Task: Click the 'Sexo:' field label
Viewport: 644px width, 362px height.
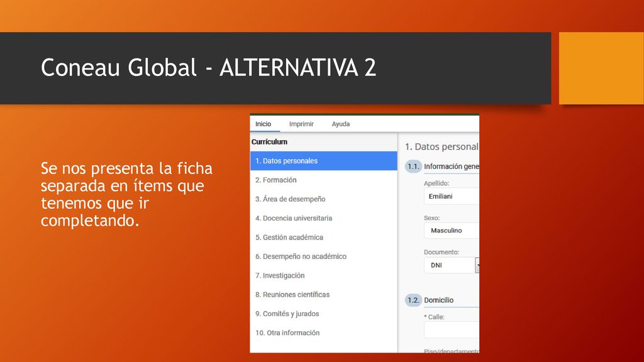Action: (431, 218)
